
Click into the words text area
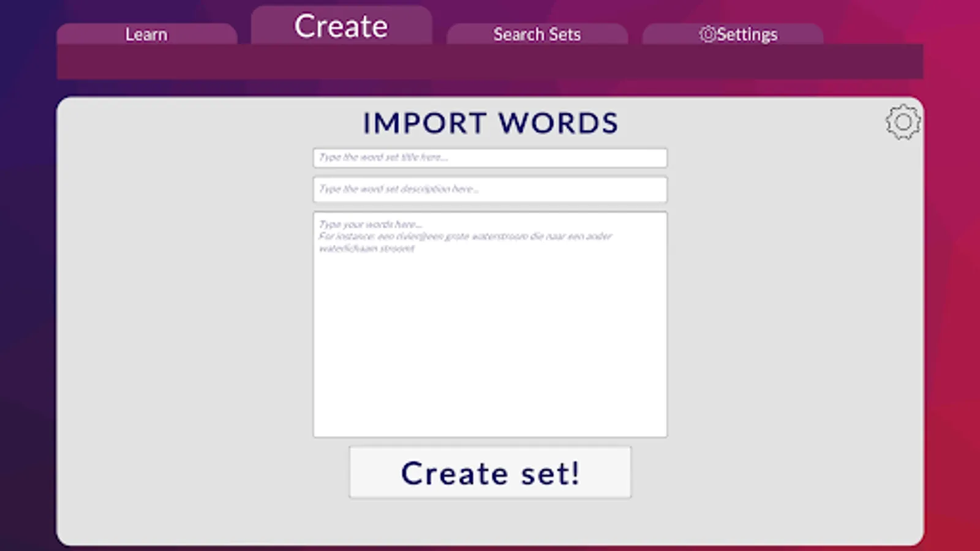tap(490, 324)
